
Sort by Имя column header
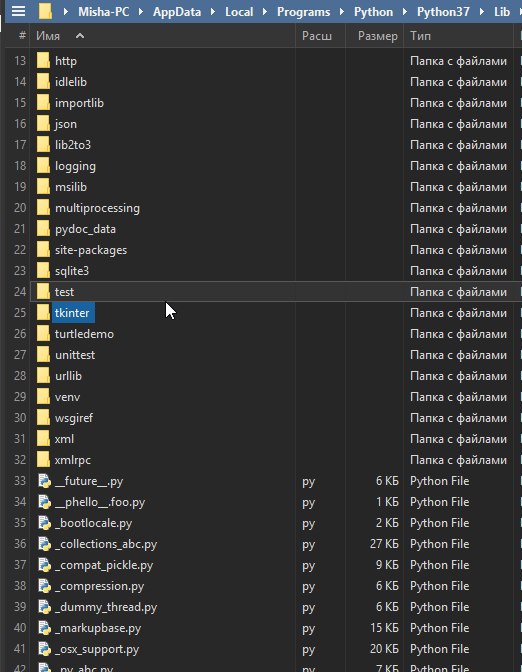pyautogui.click(x=48, y=36)
